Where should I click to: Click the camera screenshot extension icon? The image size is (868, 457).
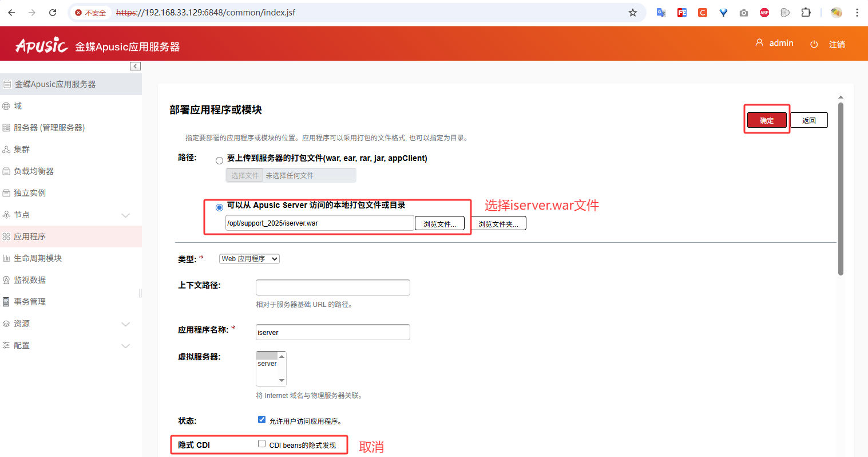point(744,13)
